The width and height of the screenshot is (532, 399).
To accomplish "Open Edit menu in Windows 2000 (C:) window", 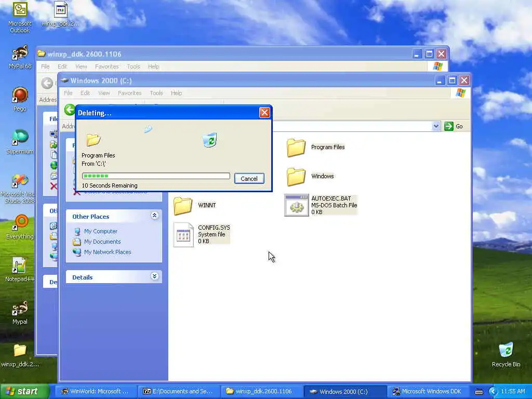I will pyautogui.click(x=85, y=93).
